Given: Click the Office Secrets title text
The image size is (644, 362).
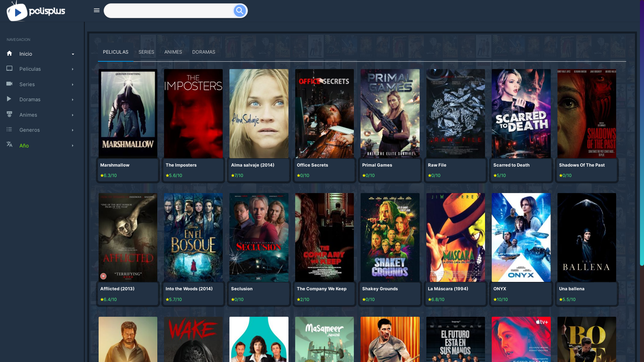Looking at the screenshot, I should tap(312, 165).
